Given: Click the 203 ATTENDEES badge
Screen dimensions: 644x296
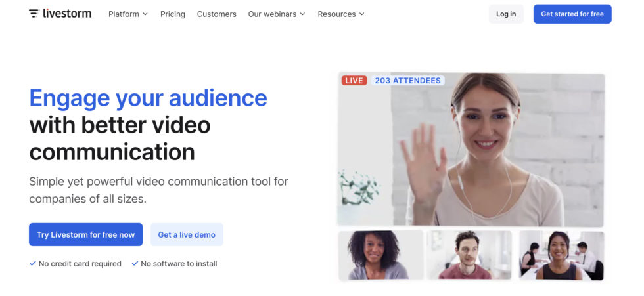Looking at the screenshot, I should pyautogui.click(x=407, y=80).
